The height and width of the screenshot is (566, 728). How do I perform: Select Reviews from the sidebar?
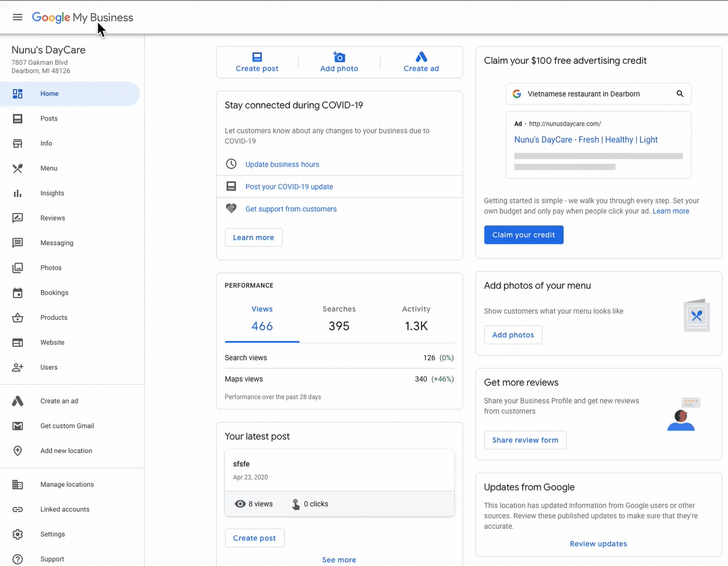coord(69,218)
